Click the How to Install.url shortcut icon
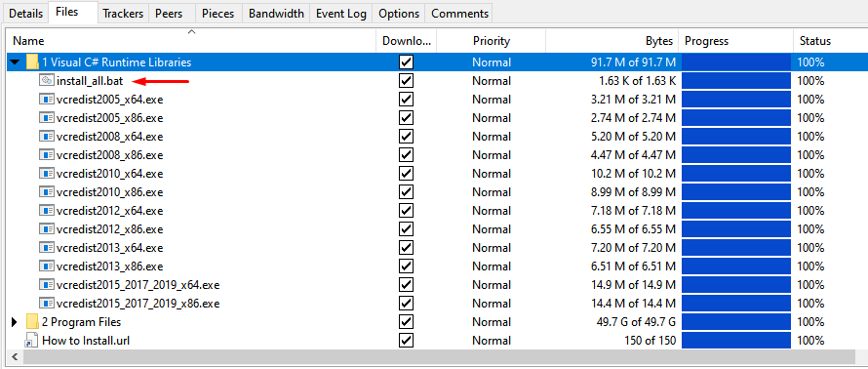Viewport: 868px width, 369px height. point(32,340)
